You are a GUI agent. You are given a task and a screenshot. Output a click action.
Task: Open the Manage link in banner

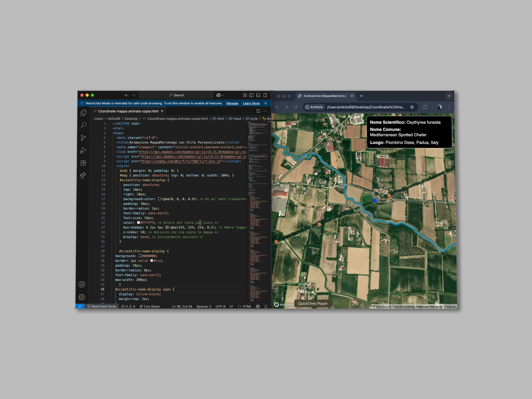(232, 103)
